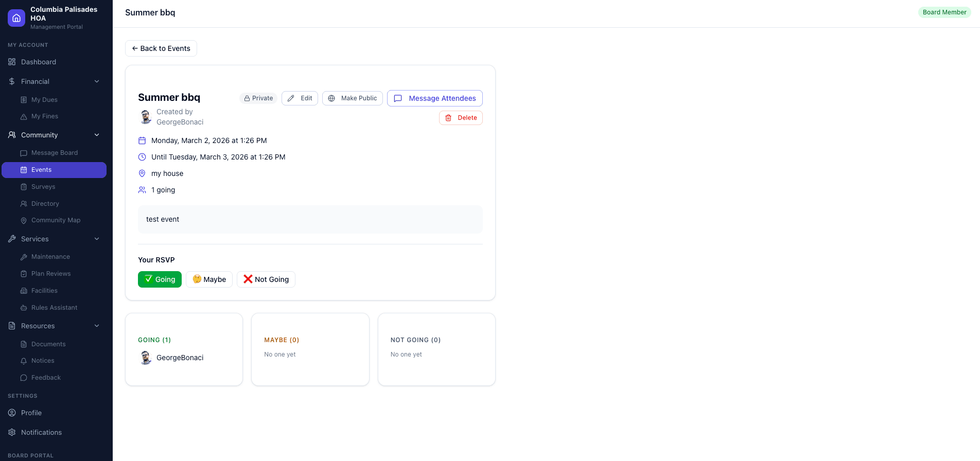Set RSVP to Maybe
The image size is (980, 461).
(209, 279)
